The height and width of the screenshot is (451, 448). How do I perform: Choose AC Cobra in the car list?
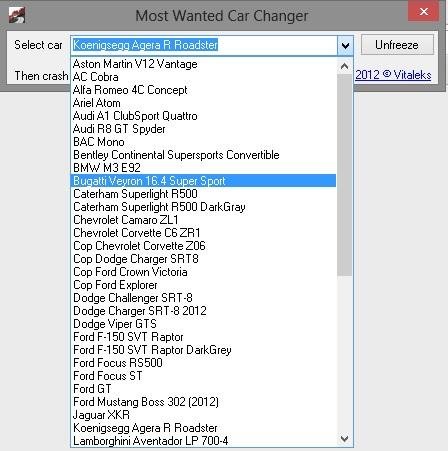click(x=203, y=77)
